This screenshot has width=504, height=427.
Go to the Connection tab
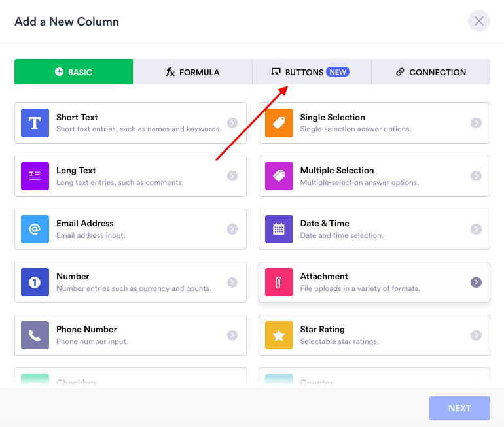[431, 72]
